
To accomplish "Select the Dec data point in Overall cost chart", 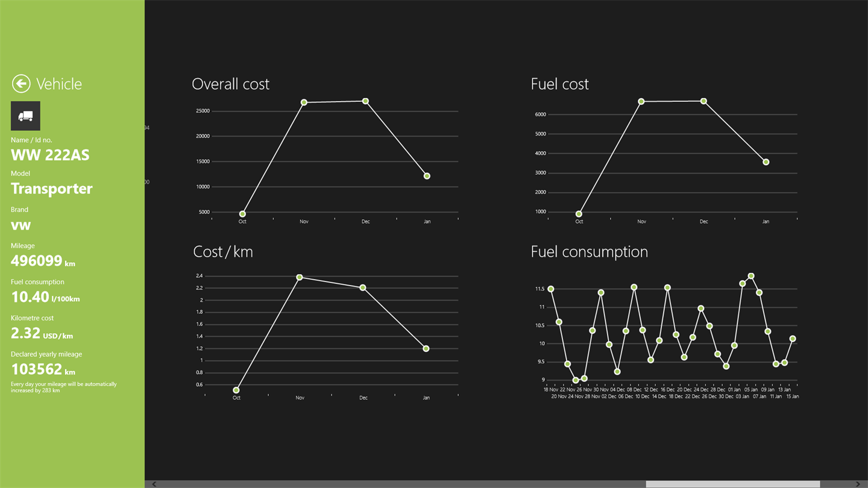I will [x=365, y=101].
